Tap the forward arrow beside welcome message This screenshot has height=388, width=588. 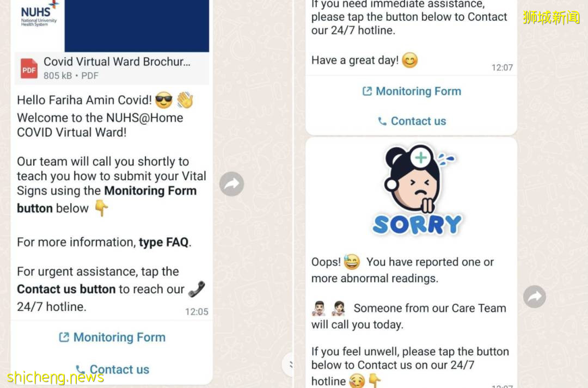pos(232,184)
